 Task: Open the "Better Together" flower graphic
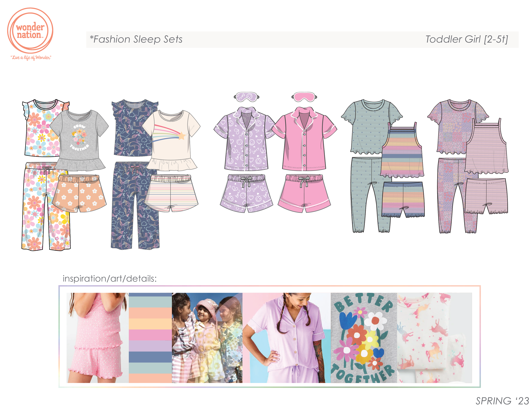[364, 338]
